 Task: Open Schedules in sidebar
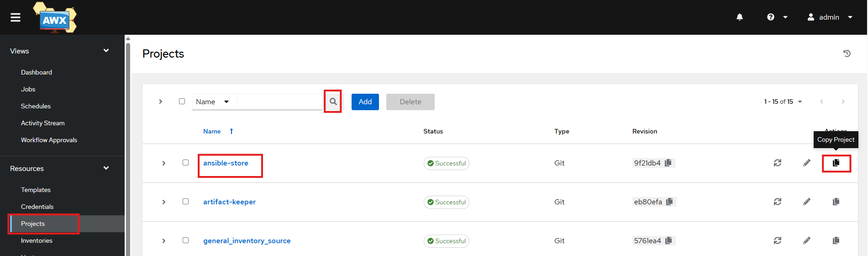(x=36, y=106)
